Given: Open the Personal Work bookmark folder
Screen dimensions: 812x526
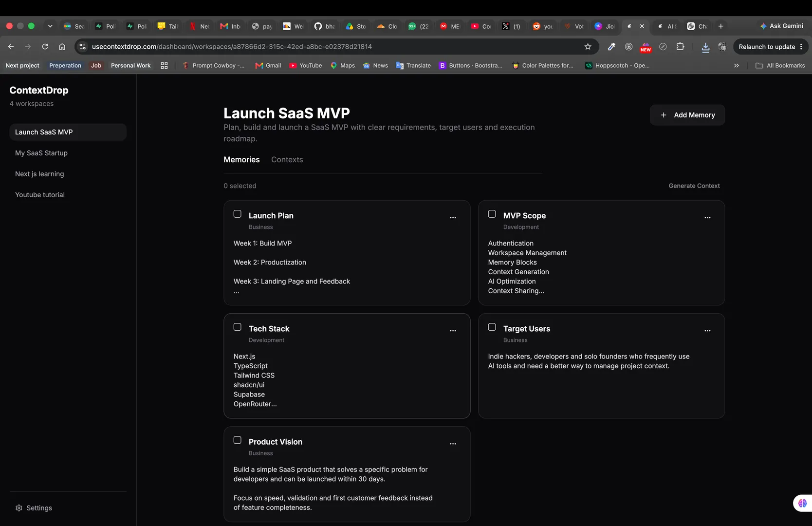Looking at the screenshot, I should coord(130,65).
